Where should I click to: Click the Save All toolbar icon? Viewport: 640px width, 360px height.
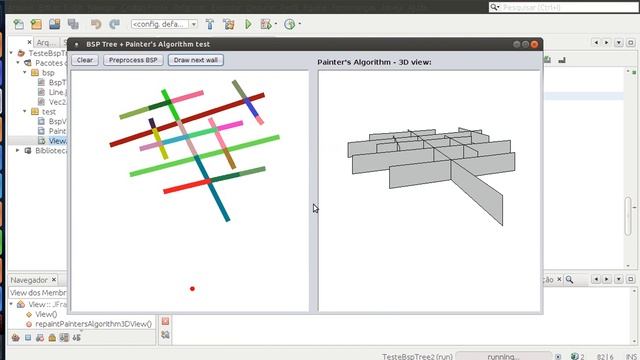coord(73,24)
